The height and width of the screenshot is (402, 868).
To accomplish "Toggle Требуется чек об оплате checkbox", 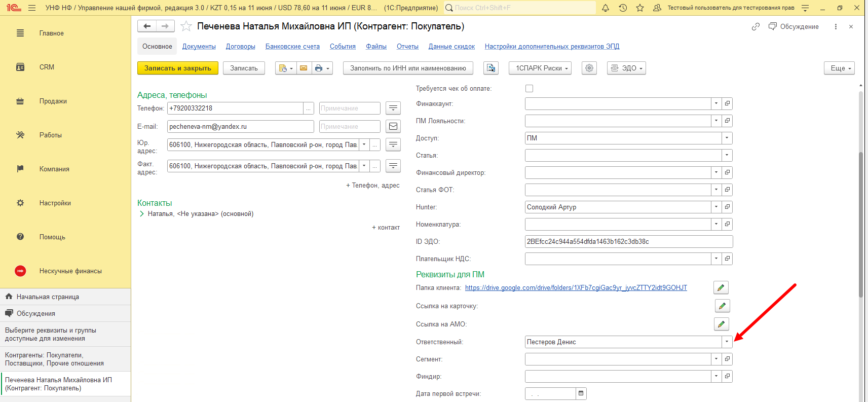I will click(529, 88).
